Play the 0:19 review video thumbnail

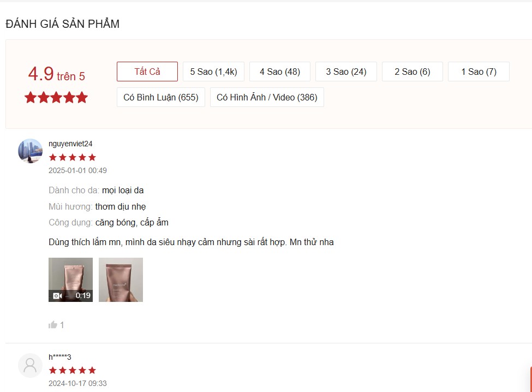click(70, 280)
